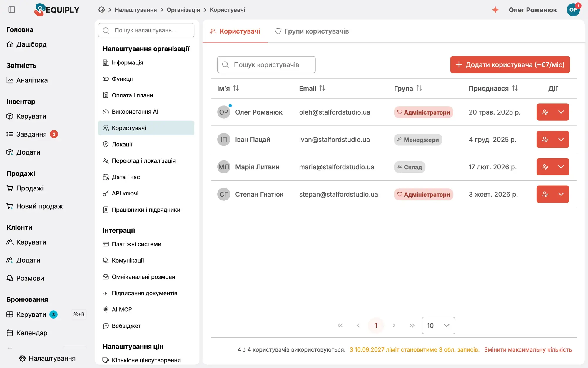Go to the first page with the double arrow
The image size is (588, 368).
click(x=340, y=325)
